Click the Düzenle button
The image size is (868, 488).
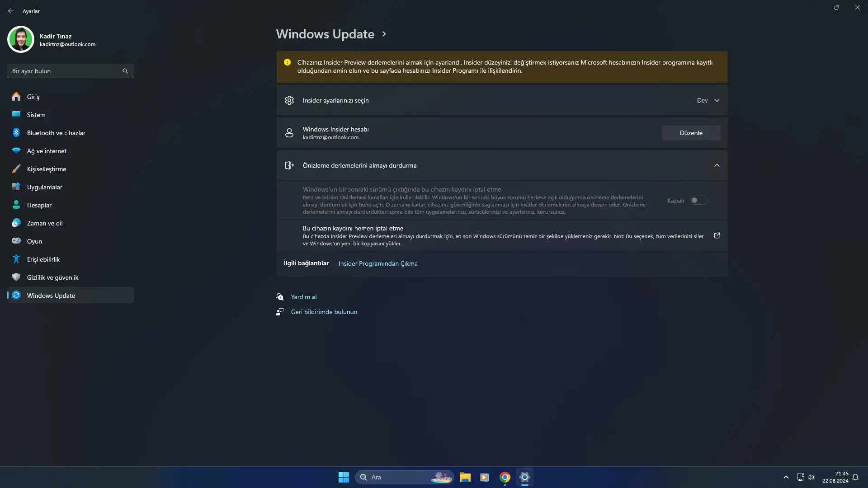(x=691, y=133)
